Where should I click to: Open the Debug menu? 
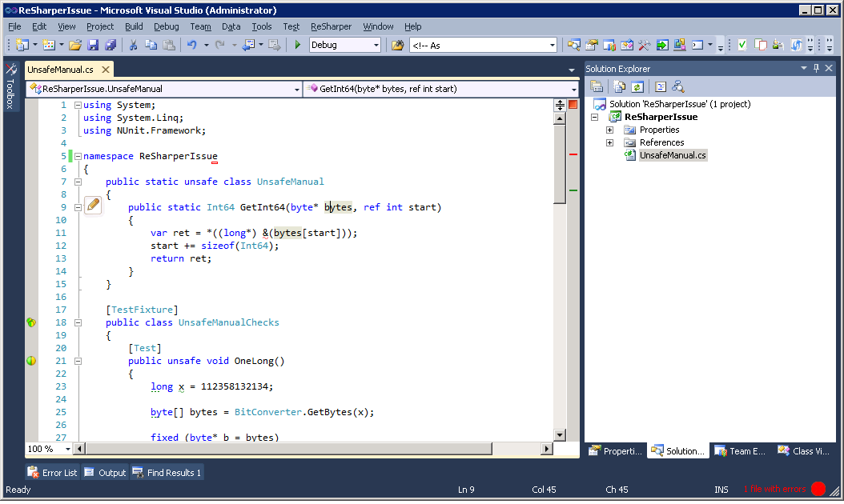167,26
